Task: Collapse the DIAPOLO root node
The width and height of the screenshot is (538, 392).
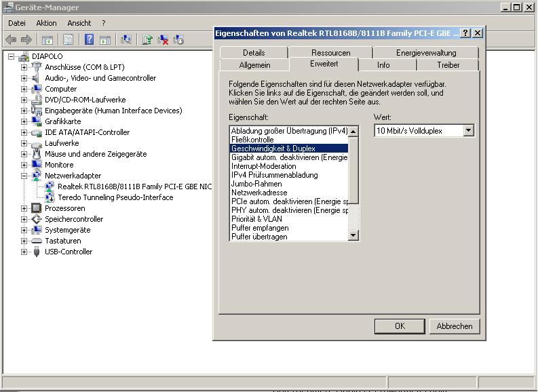Action: pos(12,56)
